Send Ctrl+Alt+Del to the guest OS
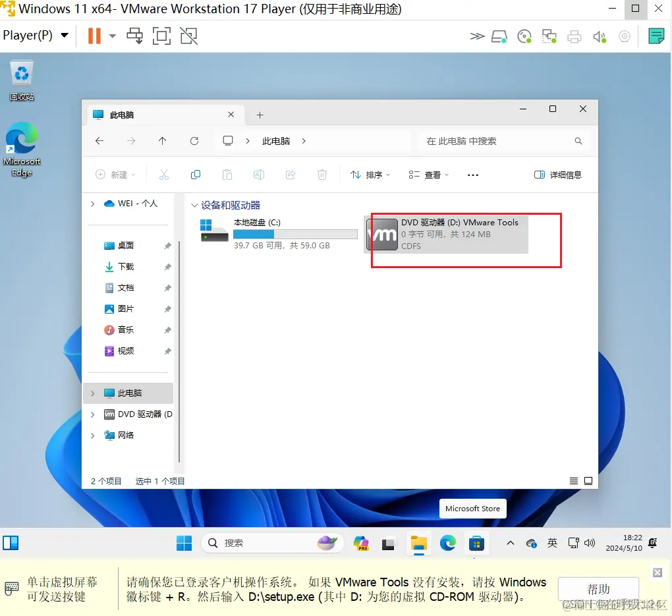The image size is (672, 616). (134, 36)
